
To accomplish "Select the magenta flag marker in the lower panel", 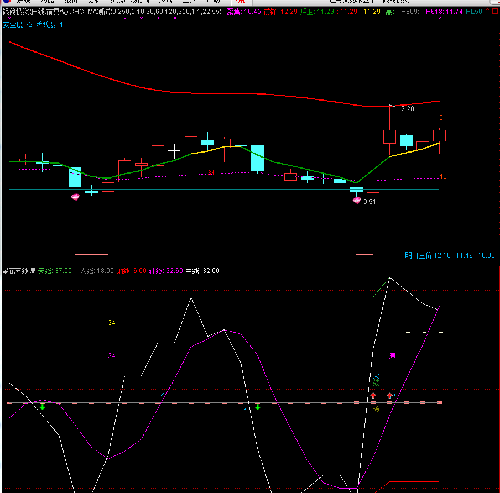I will point(392,356).
